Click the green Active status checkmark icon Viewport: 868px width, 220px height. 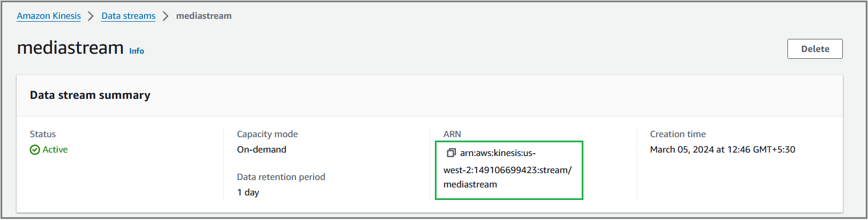point(35,150)
